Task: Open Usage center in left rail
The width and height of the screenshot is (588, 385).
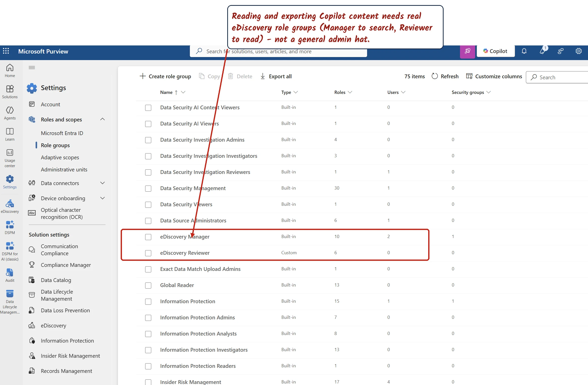Action: (x=10, y=158)
